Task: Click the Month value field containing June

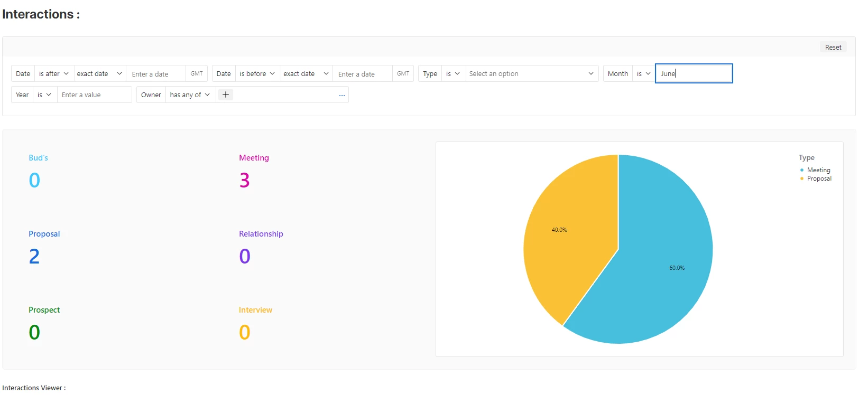Action: click(x=694, y=73)
